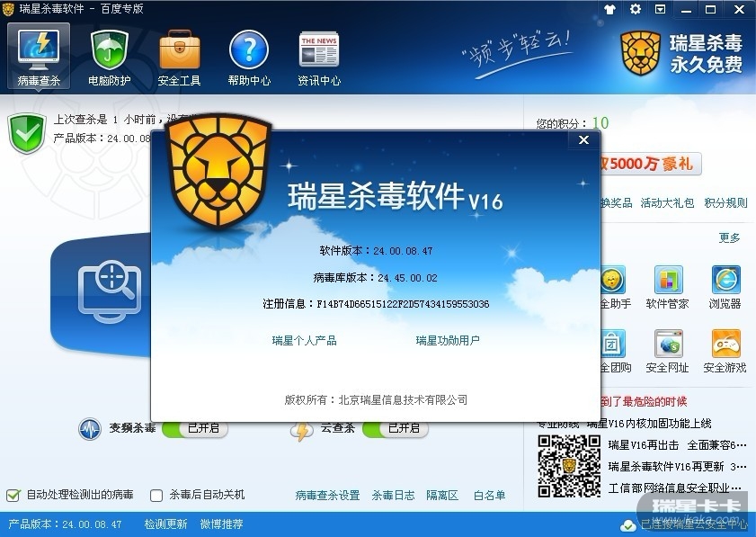Toggle the 云查杀 cloud scan switch
This screenshot has height=537, width=756.
tap(396, 428)
